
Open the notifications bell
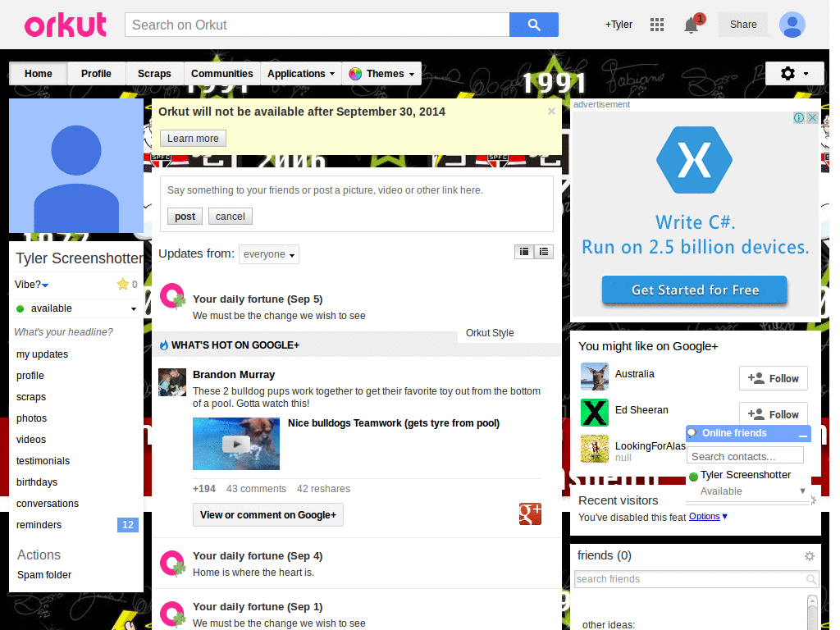pyautogui.click(x=691, y=25)
